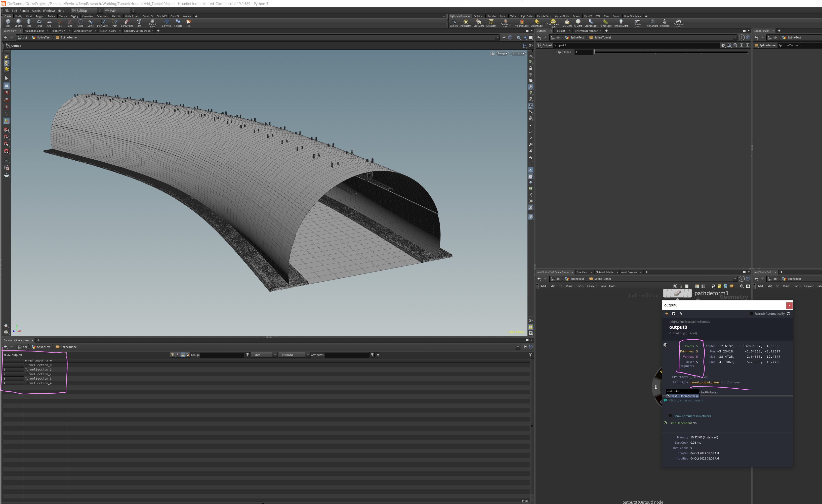
Task: Add a Gamepad Camera from the shelf
Action: click(x=679, y=23)
